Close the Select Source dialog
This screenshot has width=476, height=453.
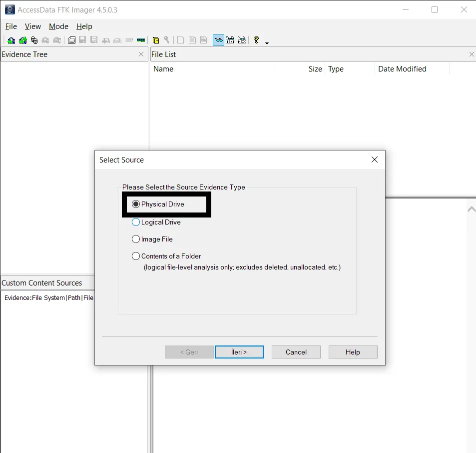pyautogui.click(x=375, y=160)
